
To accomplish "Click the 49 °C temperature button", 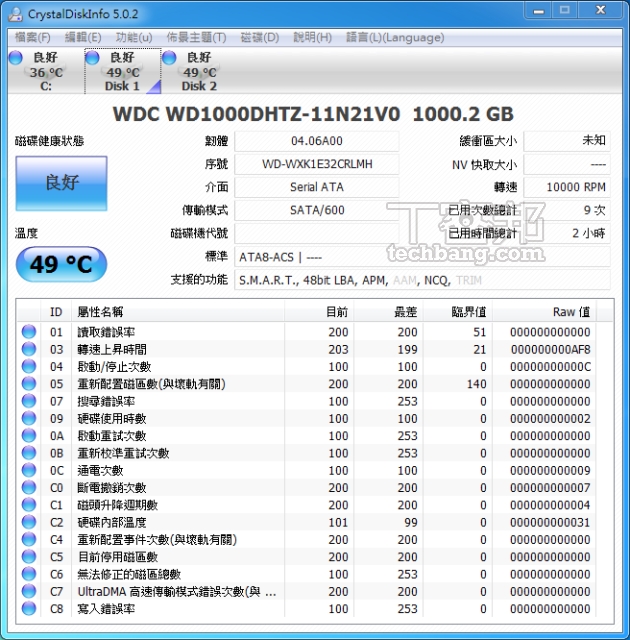I will click(61, 264).
